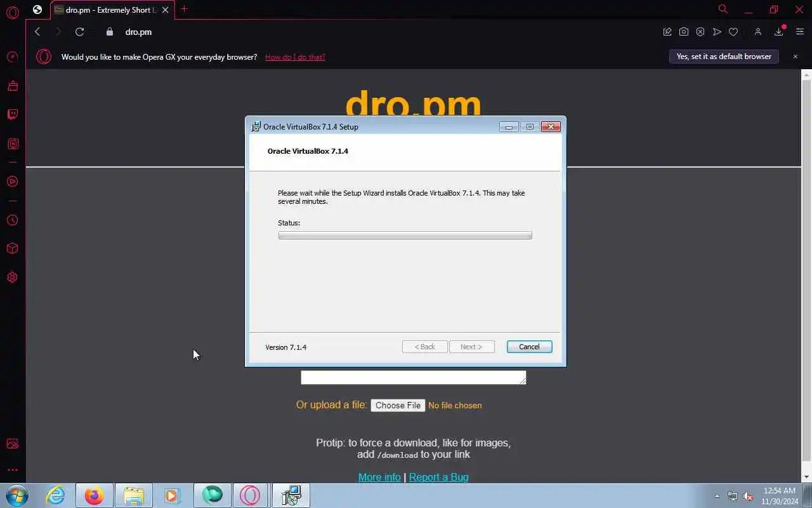
Task: Open GX Corner bag icon in sidebar
Action: click(x=12, y=86)
